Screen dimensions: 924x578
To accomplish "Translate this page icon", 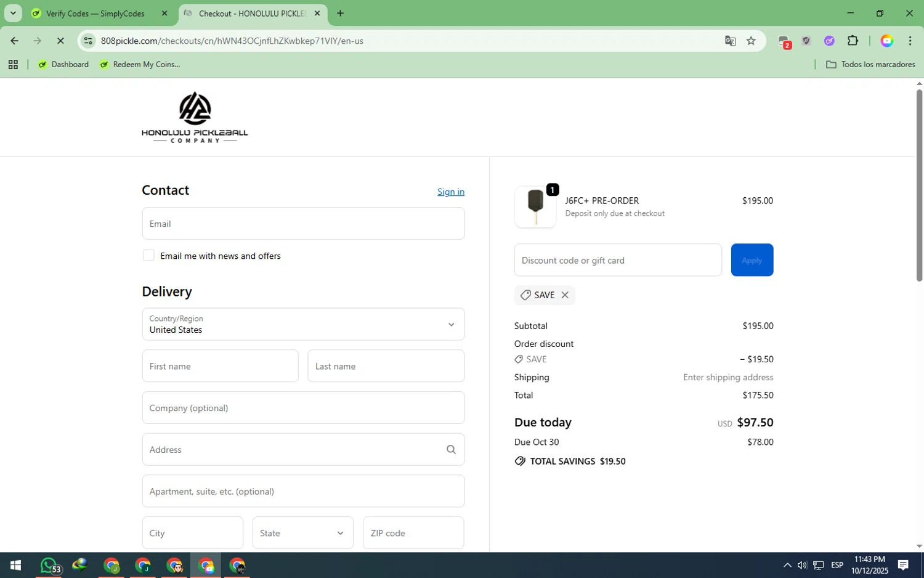I will (x=730, y=41).
